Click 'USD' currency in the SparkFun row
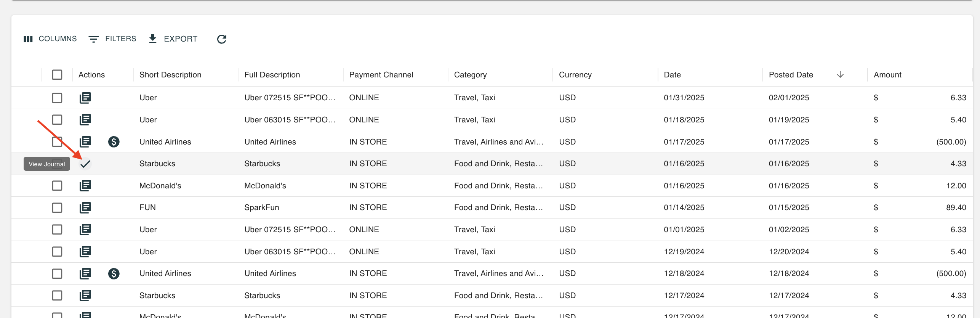980x318 pixels. tap(567, 207)
